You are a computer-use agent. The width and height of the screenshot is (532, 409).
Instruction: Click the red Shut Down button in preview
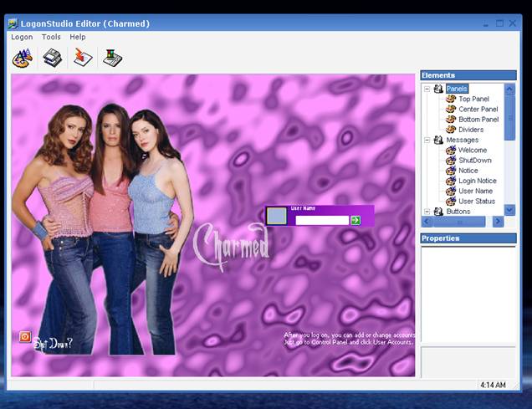point(25,337)
